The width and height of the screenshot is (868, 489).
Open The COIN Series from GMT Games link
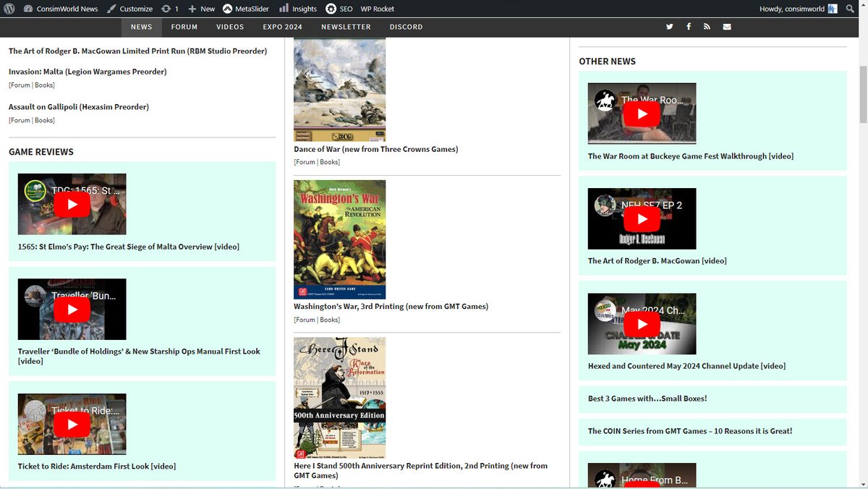pos(690,431)
